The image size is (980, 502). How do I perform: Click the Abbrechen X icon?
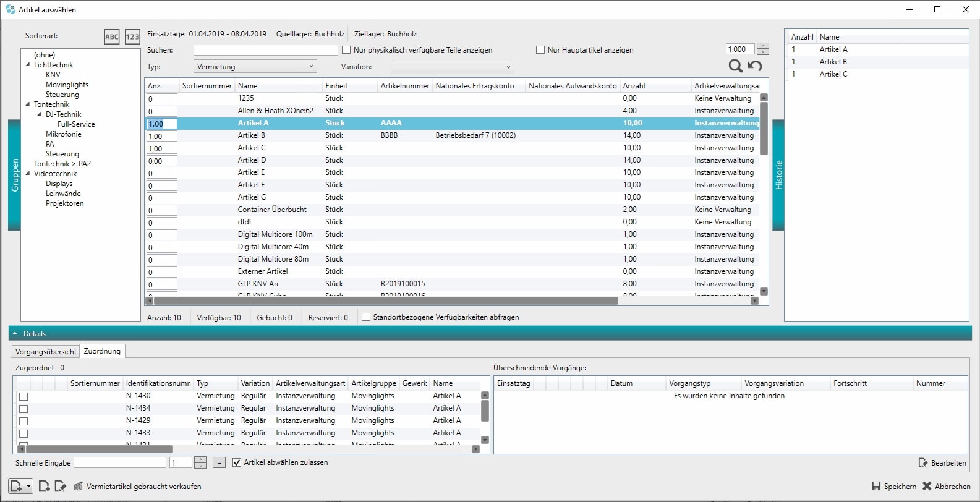click(927, 486)
